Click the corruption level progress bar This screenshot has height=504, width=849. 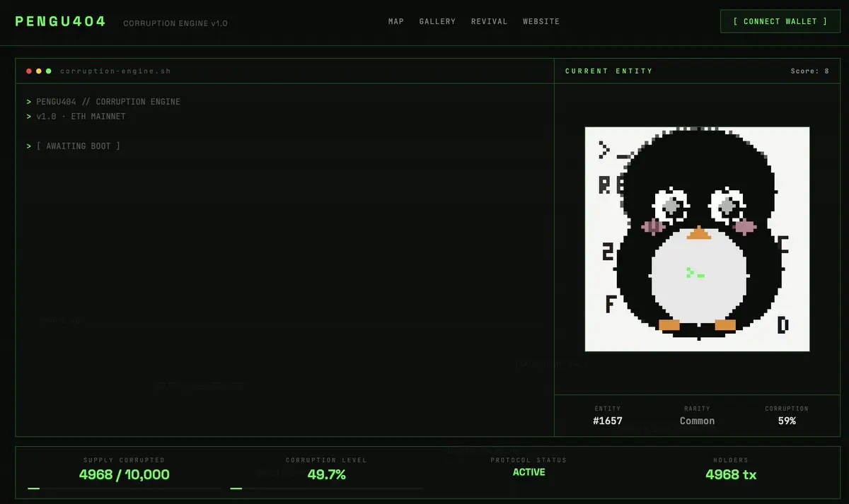click(327, 488)
